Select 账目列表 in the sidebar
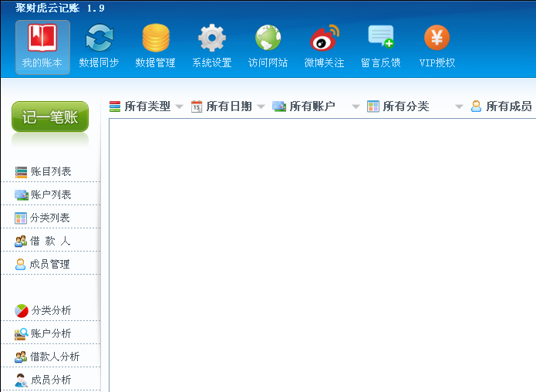The image size is (536, 392). [x=50, y=171]
